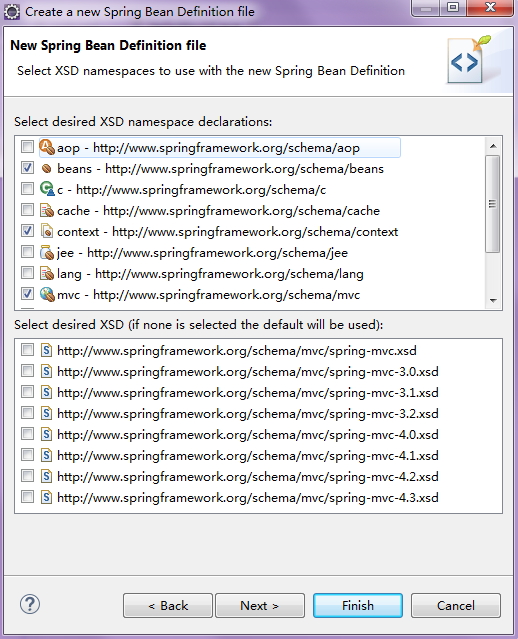518x639 pixels.
Task: Select the spring-mvc-3.0.xsd URL text
Action: (248, 371)
